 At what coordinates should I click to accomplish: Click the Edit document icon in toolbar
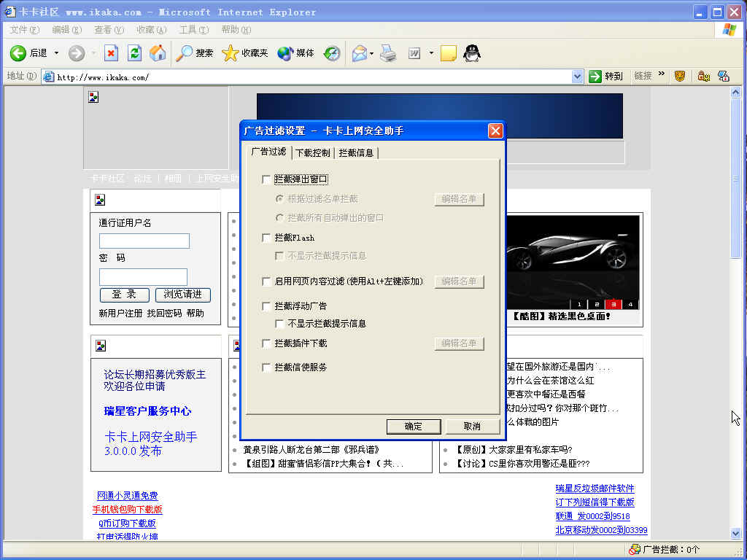tap(414, 53)
